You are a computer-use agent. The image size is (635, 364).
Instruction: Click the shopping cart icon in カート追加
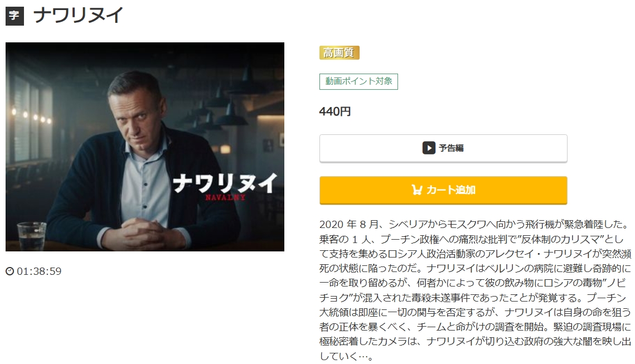(416, 190)
